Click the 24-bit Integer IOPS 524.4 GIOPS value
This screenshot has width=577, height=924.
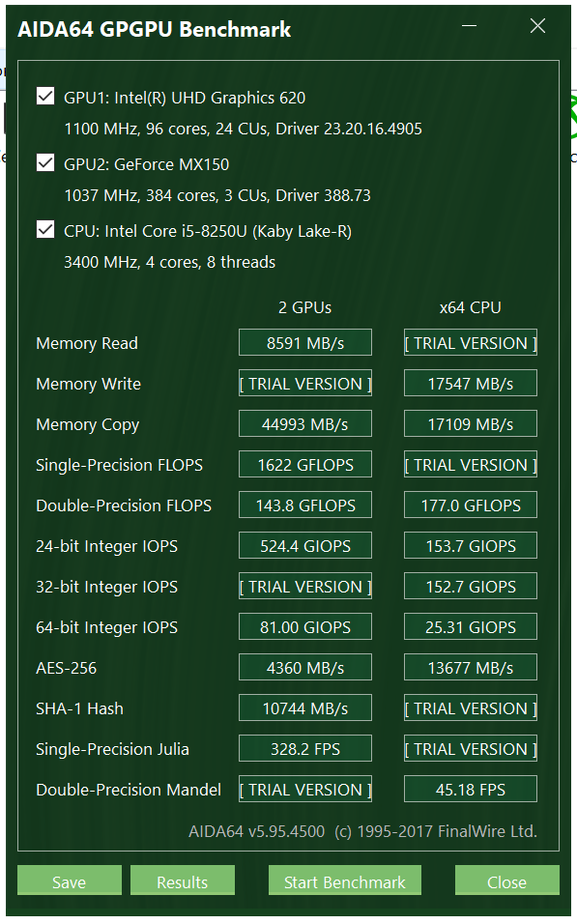305,546
